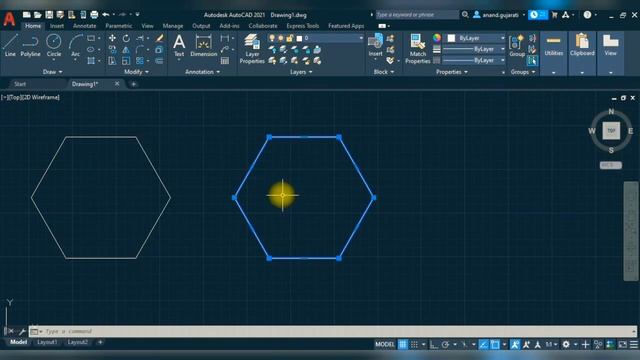Select the Line tool

(10, 45)
